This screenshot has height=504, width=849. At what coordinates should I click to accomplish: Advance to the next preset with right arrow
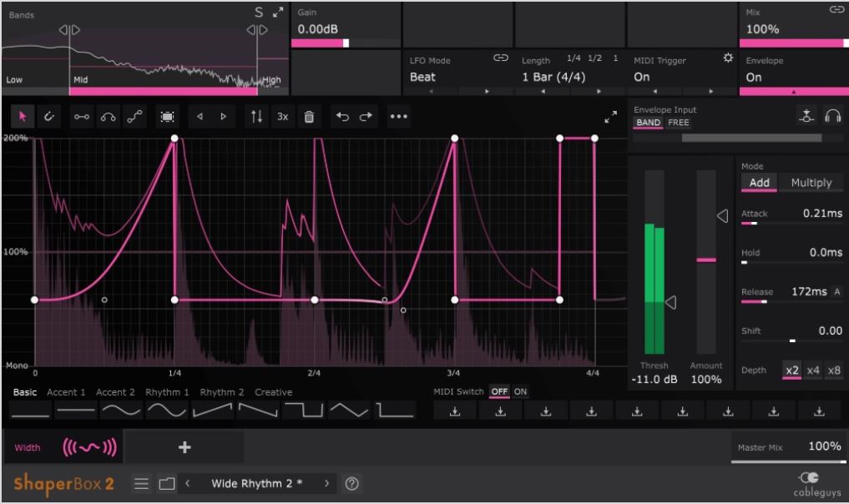pyautogui.click(x=326, y=483)
